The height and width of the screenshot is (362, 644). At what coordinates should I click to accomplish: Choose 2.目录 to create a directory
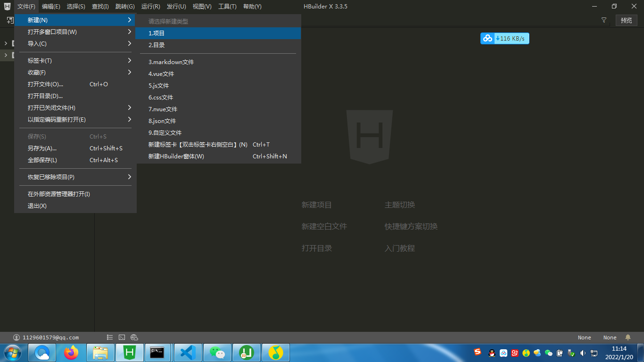click(218, 45)
